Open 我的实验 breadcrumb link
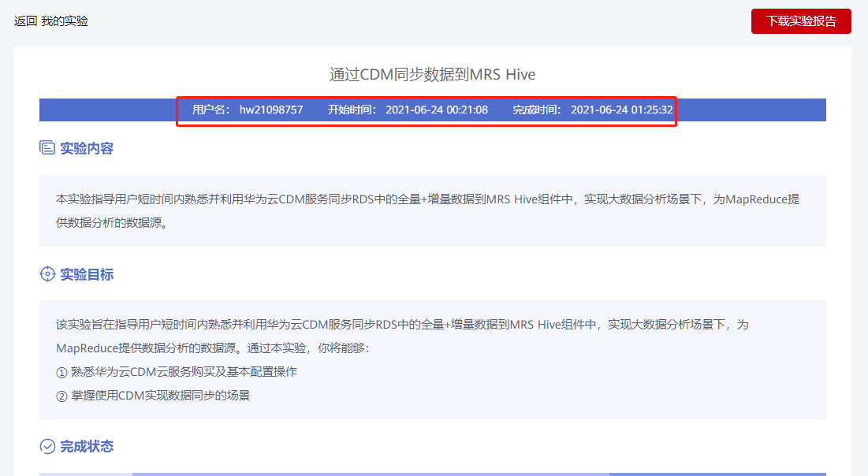 [65, 21]
